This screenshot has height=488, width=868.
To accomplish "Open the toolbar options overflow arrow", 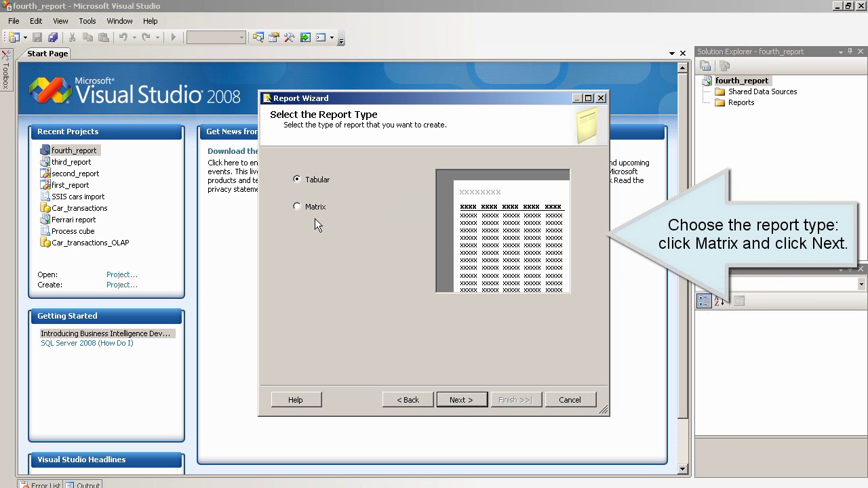I will 341,39.
